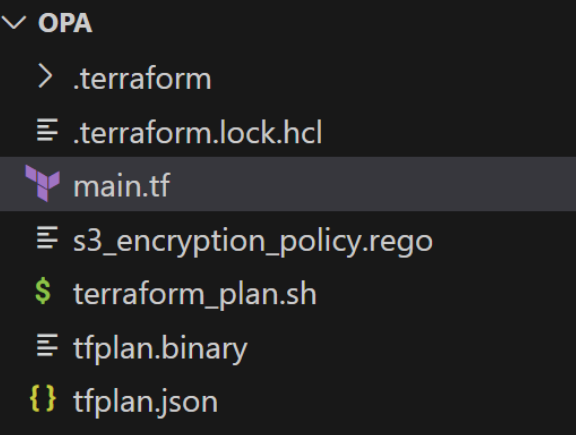The width and height of the screenshot is (576, 435).
Task: Expand the .terraform folder arrow
Action: point(45,76)
